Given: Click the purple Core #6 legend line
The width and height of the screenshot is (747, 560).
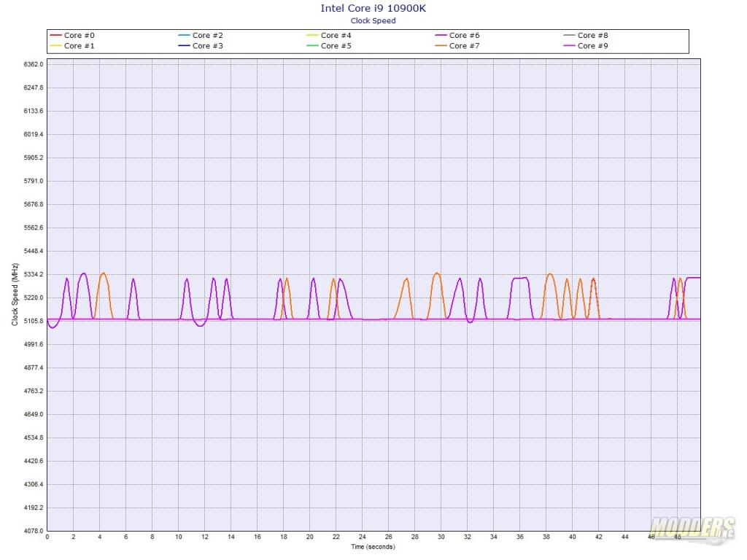Looking at the screenshot, I should [441, 35].
